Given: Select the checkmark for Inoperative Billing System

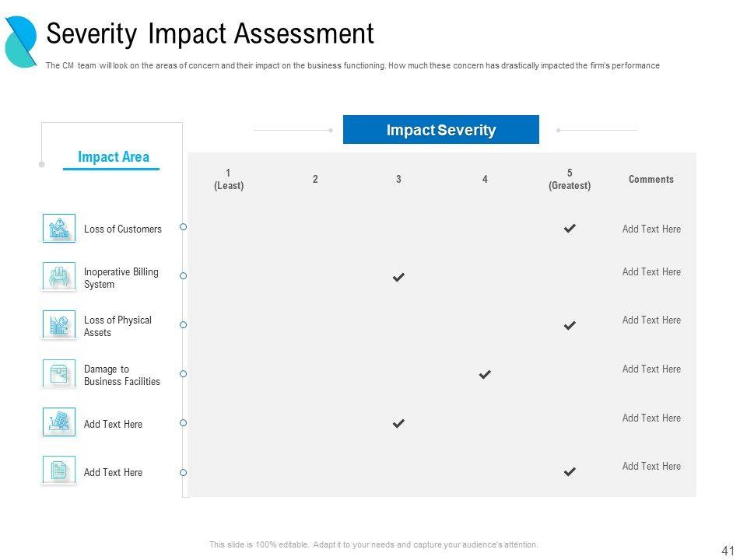Looking at the screenshot, I should 398,277.
